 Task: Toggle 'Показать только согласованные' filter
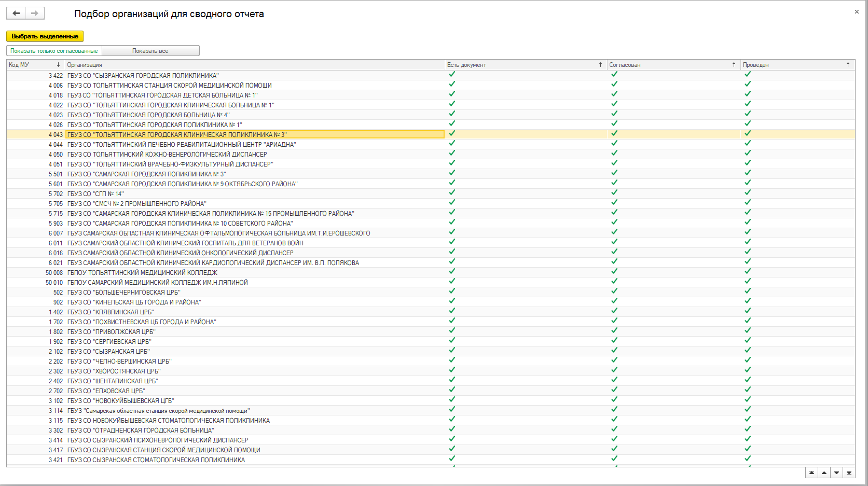pyautogui.click(x=54, y=51)
